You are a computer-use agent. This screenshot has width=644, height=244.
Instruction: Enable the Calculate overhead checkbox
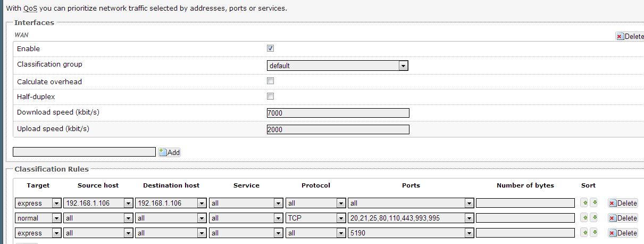(x=270, y=81)
